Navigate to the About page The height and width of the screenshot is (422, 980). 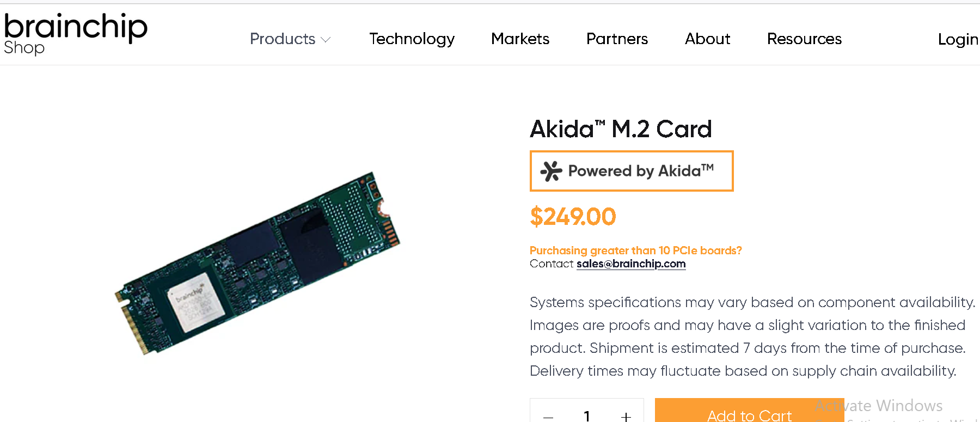[707, 39]
